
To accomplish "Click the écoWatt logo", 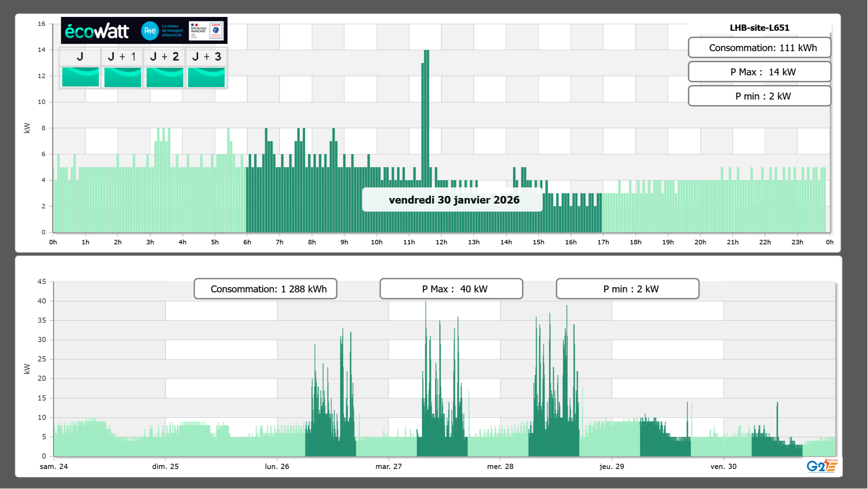I will pyautogui.click(x=97, y=31).
